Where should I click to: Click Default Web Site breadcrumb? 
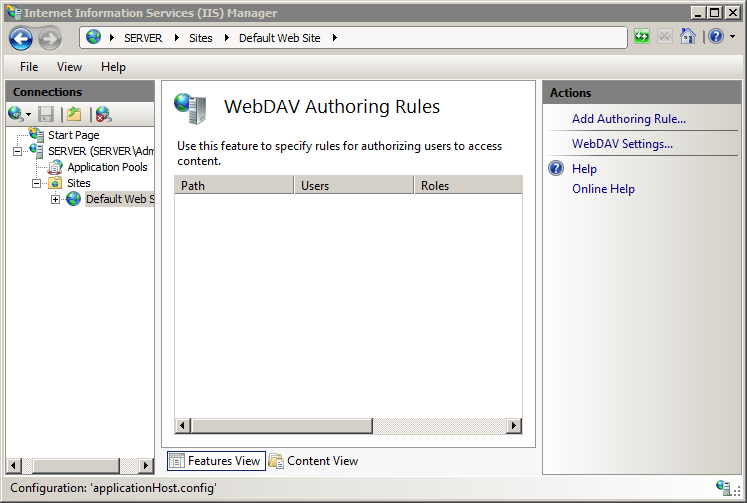click(x=280, y=38)
